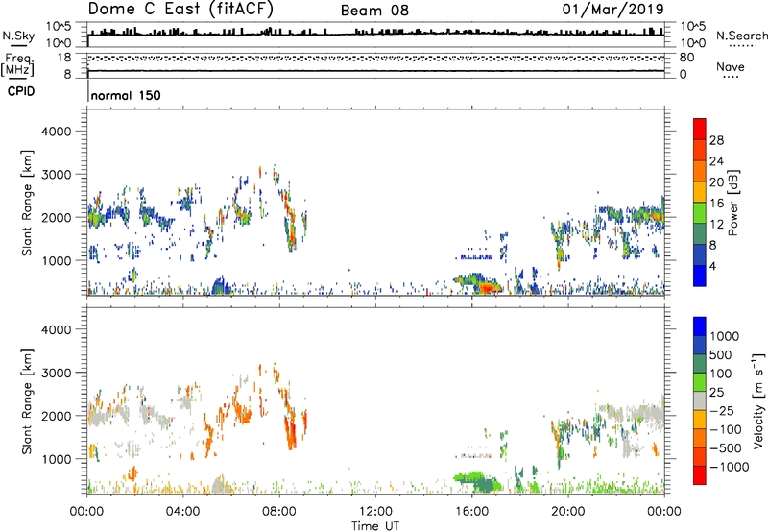Click the light green 12–16 dB Power colorbar segment
This screenshot has height=532, width=768.
coord(700,213)
